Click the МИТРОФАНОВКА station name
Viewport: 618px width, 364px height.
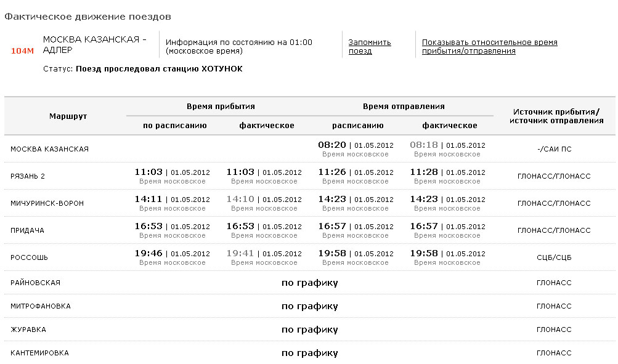click(x=40, y=306)
